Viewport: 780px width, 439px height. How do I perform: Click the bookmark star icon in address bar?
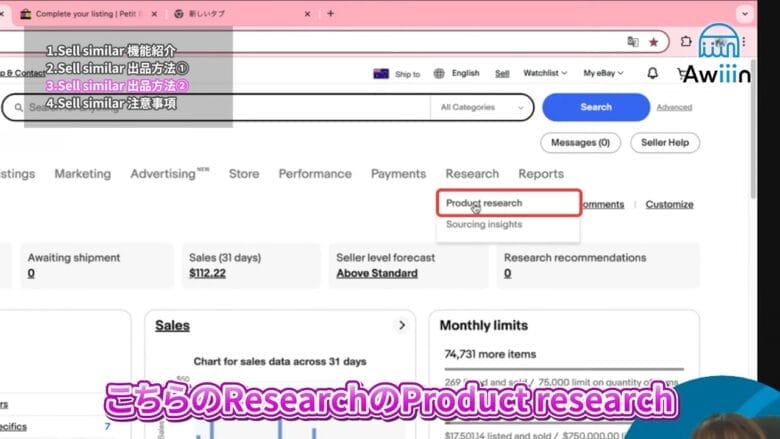click(x=653, y=42)
